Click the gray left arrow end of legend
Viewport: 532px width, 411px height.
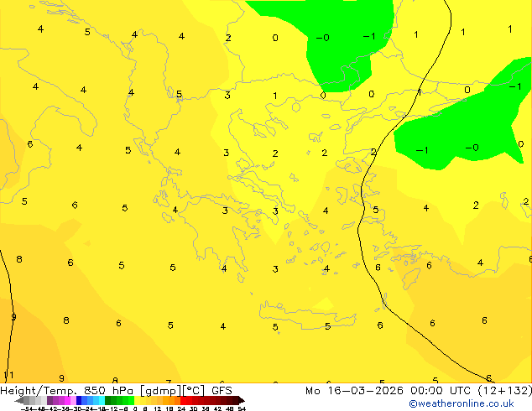(x=19, y=400)
